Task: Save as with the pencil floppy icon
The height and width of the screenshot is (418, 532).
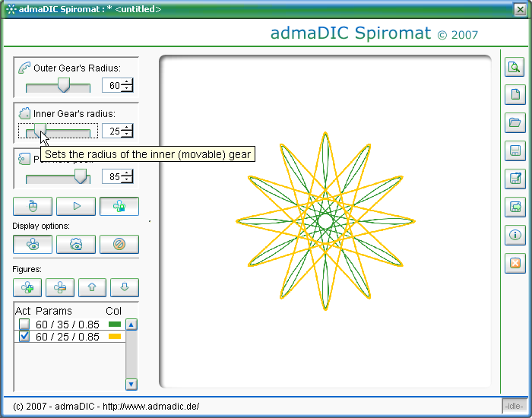Action: pos(515,179)
